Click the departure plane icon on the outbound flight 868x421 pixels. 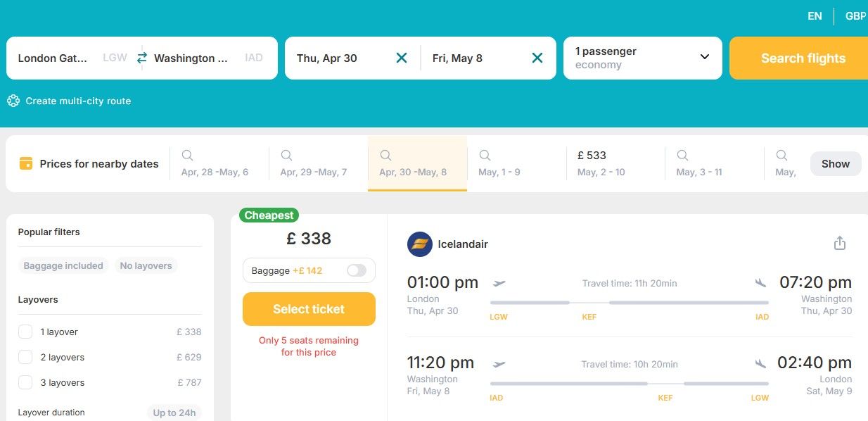pyautogui.click(x=499, y=282)
